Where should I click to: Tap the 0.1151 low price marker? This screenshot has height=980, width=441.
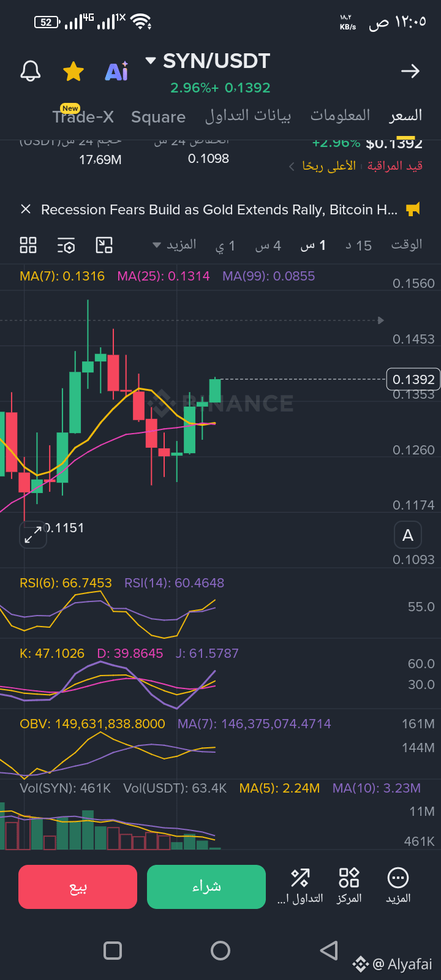point(64,528)
